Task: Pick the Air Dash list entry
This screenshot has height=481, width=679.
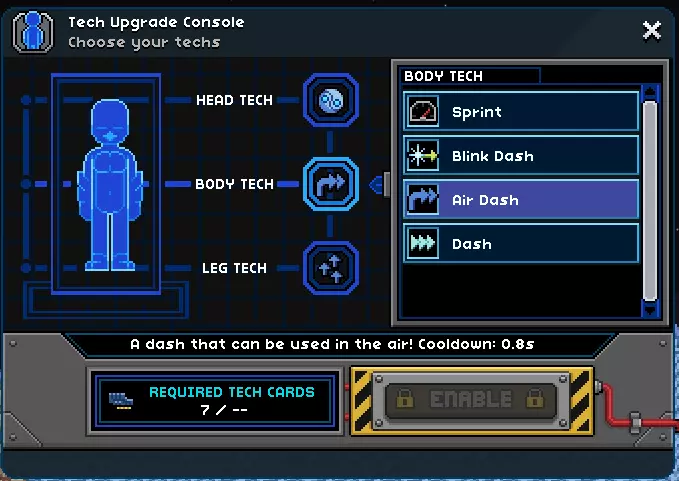Action: tap(521, 199)
